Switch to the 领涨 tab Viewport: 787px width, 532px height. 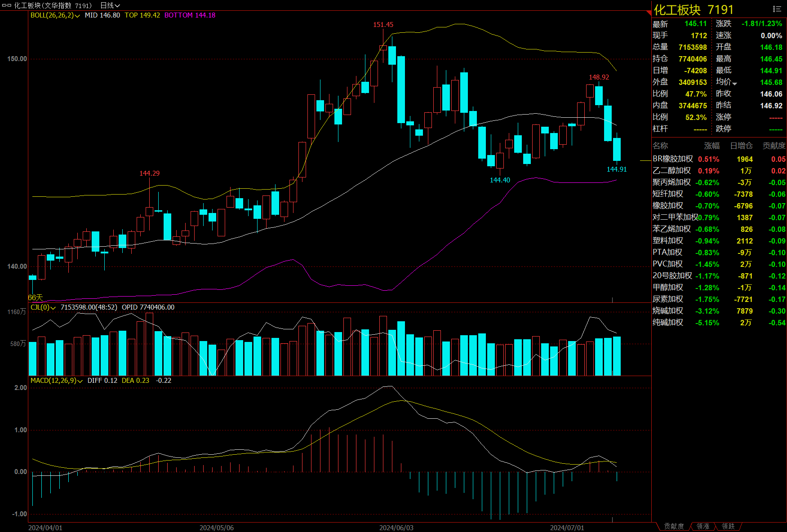point(703,526)
